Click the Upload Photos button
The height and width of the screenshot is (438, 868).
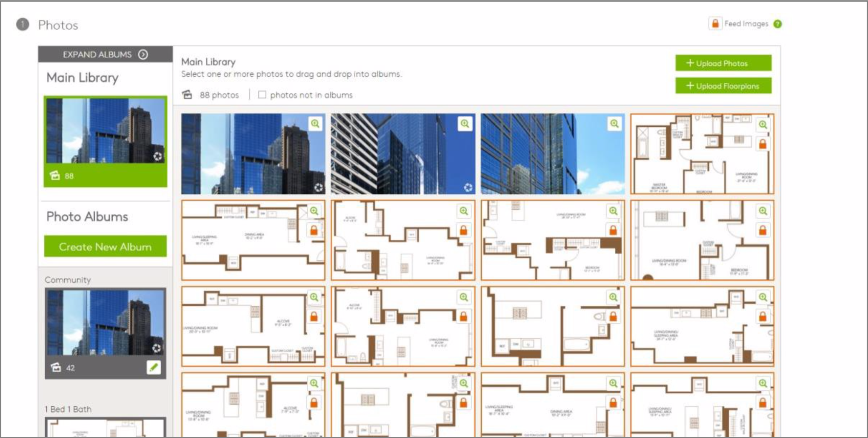tap(723, 63)
